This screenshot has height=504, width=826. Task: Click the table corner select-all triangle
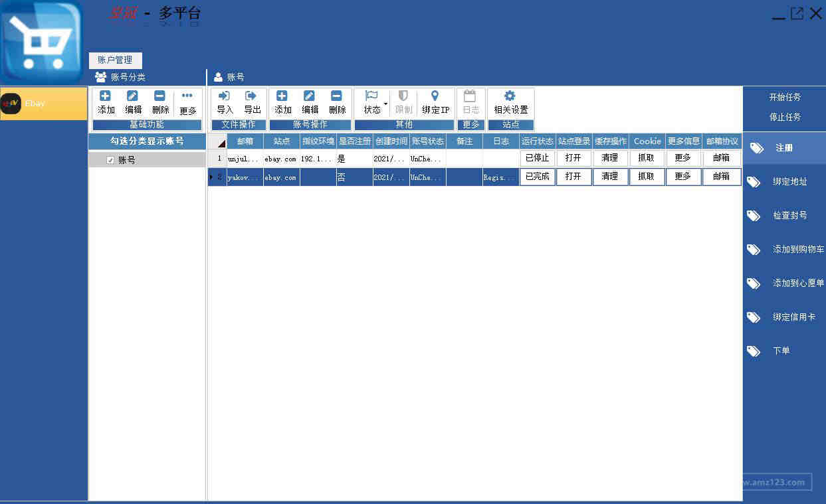tap(221, 143)
